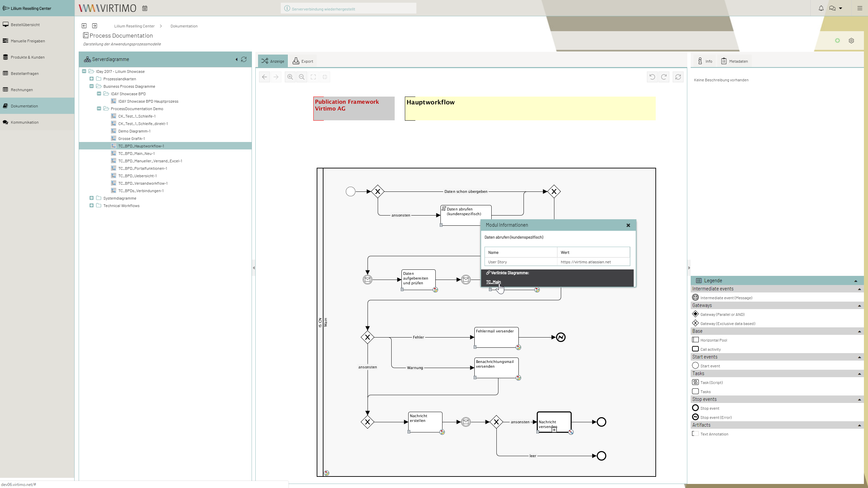Click the start event circle in the diagram
Viewport: 868px width, 488px height.
351,191
